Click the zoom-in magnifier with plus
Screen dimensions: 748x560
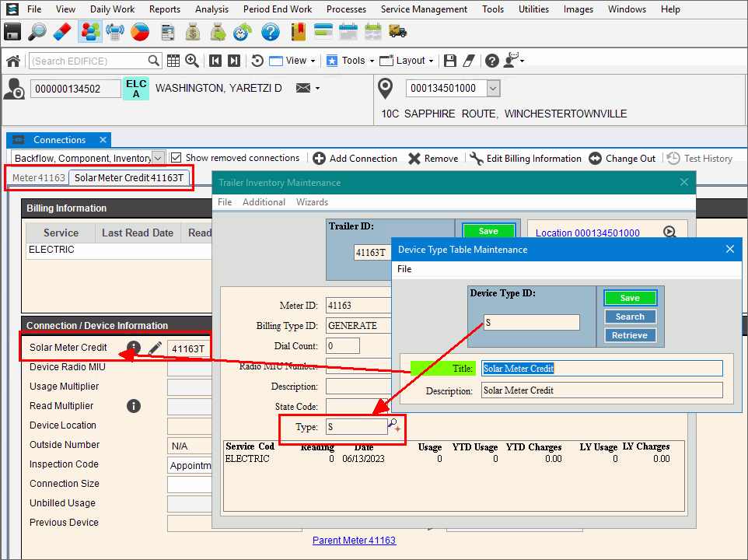click(192, 61)
